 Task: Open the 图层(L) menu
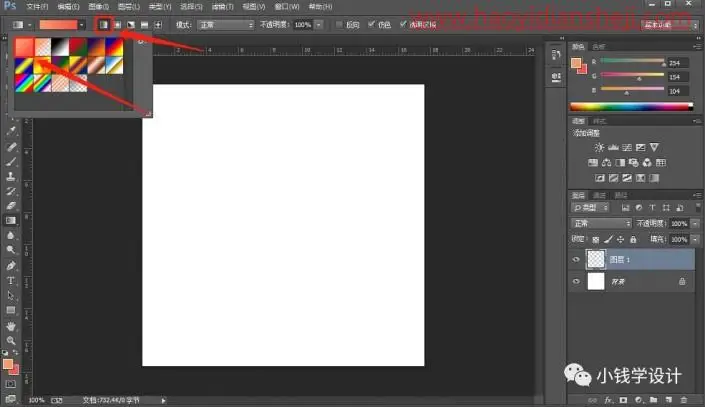click(x=129, y=7)
